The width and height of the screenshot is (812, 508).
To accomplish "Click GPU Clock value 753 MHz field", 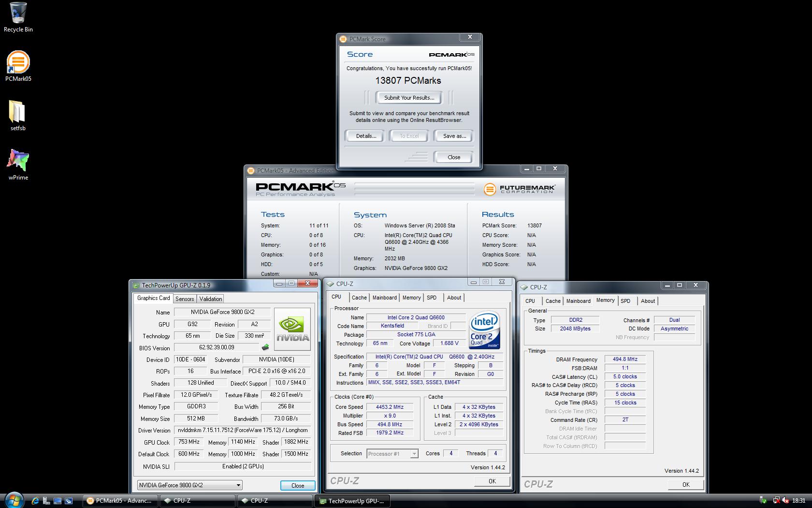I will coord(189,442).
